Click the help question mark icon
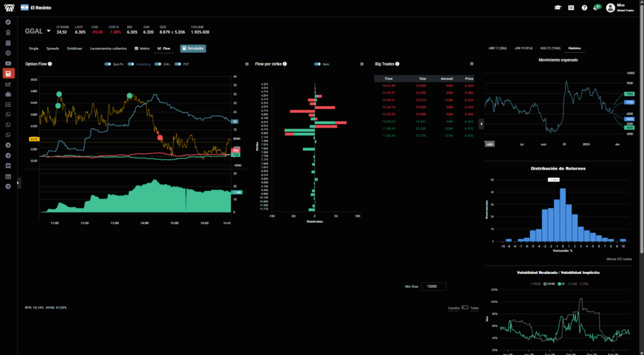 click(x=584, y=8)
